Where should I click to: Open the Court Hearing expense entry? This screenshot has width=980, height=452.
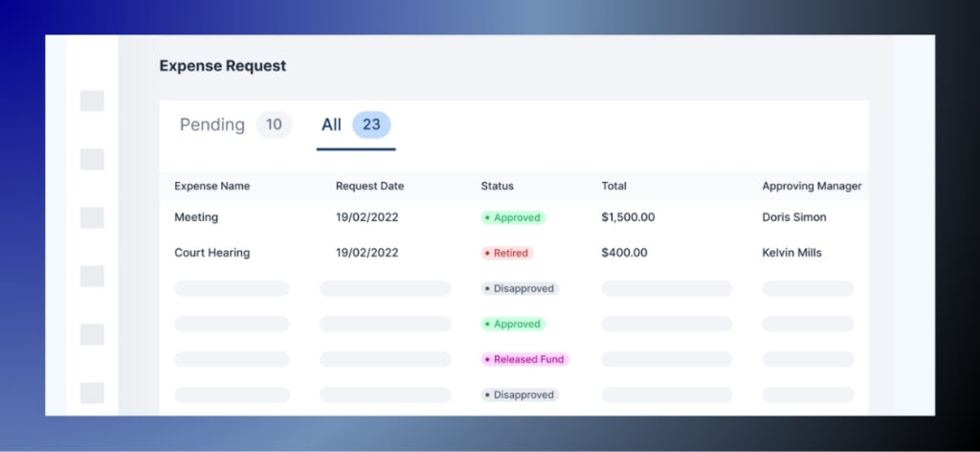212,253
